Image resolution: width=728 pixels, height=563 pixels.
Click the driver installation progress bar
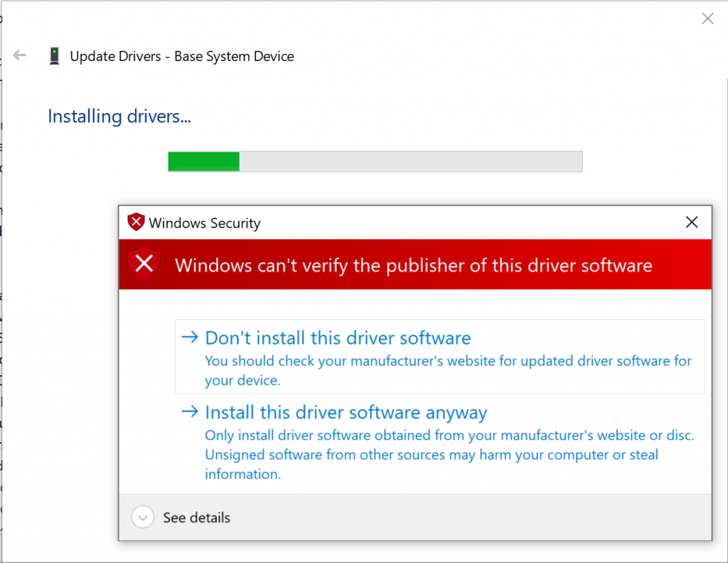coord(375,161)
